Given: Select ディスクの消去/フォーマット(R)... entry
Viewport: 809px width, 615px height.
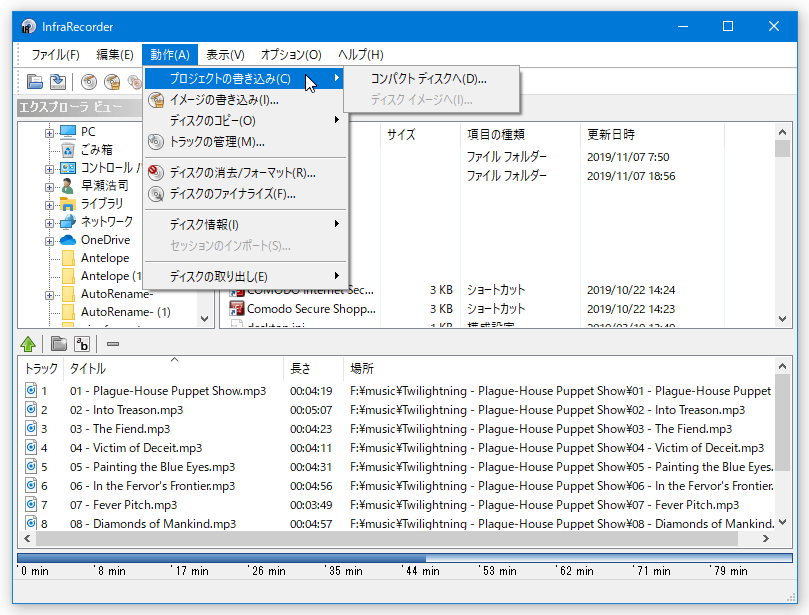Looking at the screenshot, I should 246,172.
